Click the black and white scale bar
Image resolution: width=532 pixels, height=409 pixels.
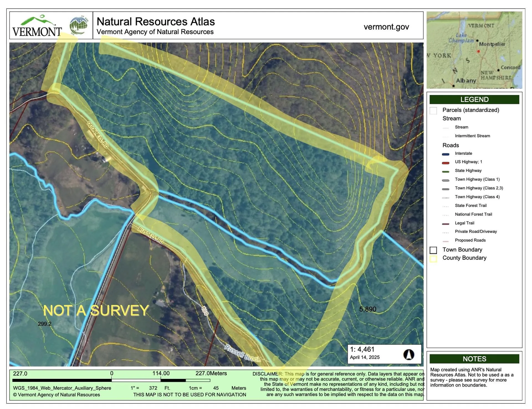point(111,380)
